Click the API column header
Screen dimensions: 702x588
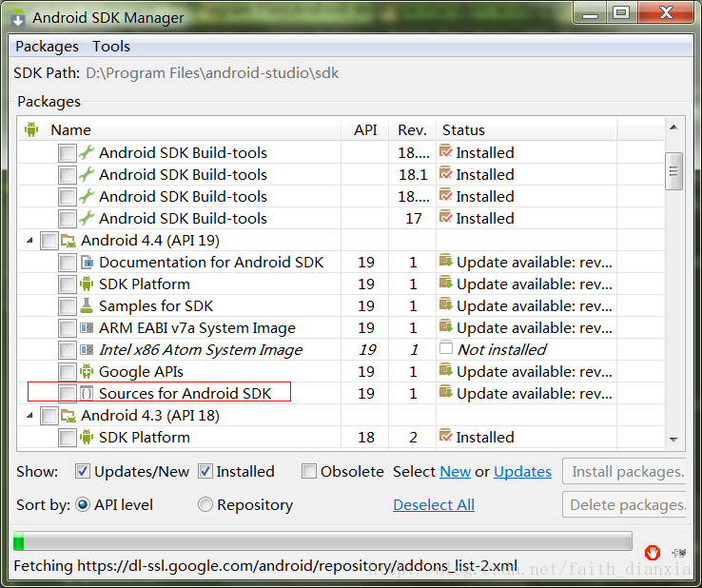coord(365,129)
